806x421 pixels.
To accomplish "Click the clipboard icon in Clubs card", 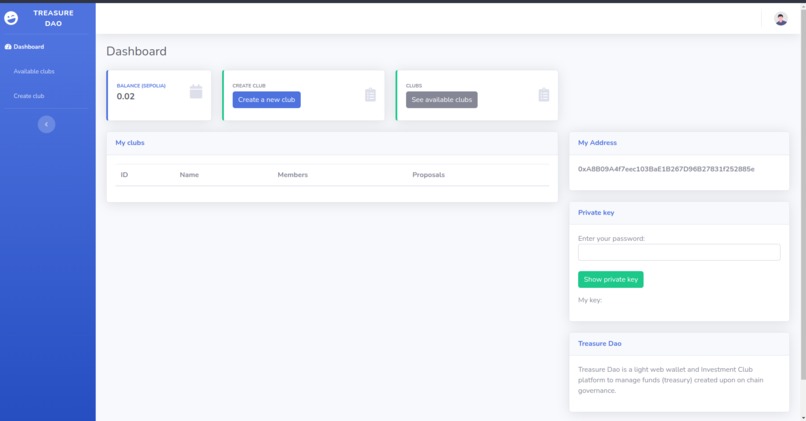I will pos(544,95).
